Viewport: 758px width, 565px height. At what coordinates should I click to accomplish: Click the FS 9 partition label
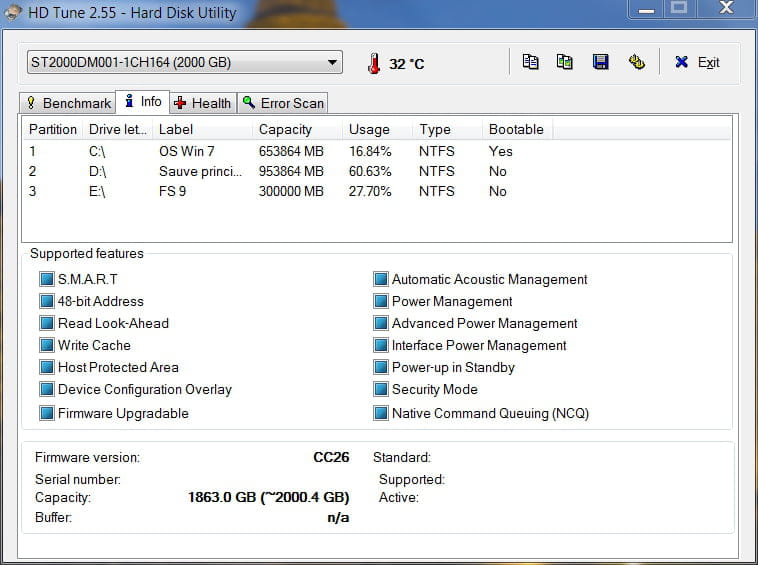(173, 191)
